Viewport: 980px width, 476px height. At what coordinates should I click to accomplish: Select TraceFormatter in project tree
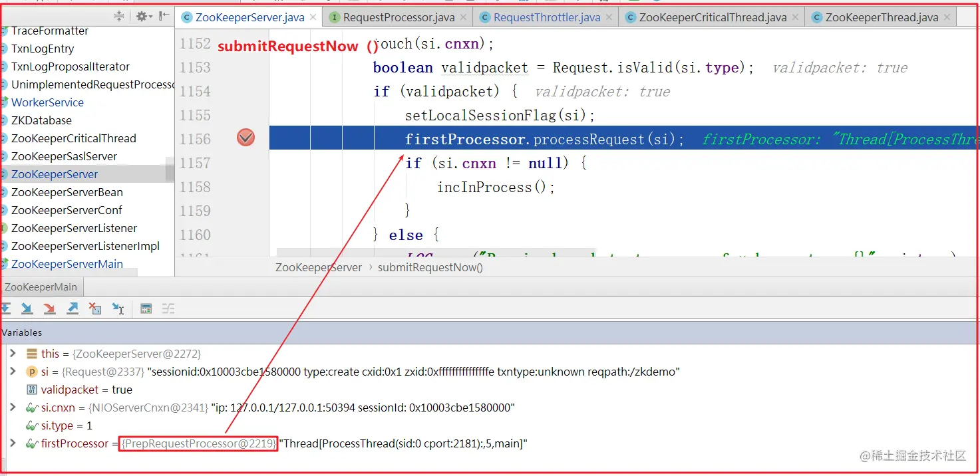pyautogui.click(x=50, y=31)
